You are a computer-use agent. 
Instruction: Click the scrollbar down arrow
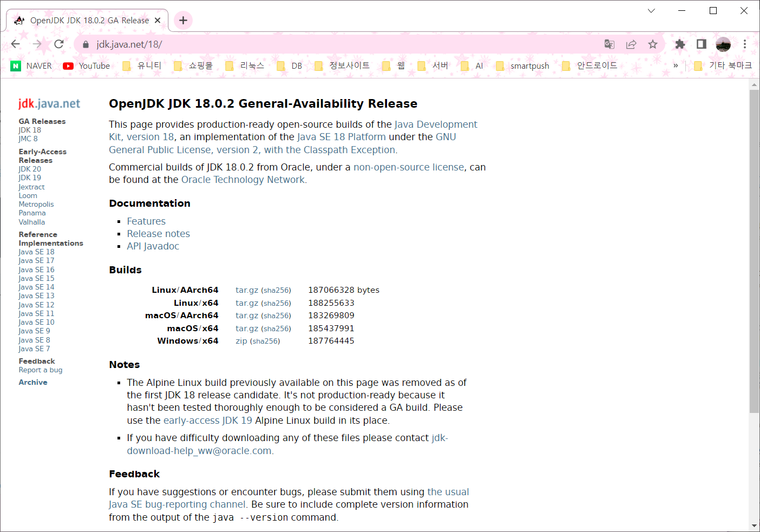point(754,526)
